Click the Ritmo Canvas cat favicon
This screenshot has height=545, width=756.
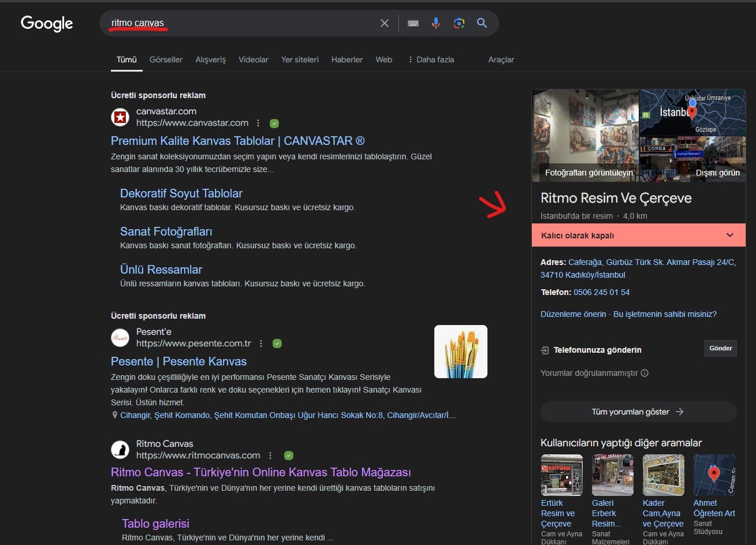(120, 450)
